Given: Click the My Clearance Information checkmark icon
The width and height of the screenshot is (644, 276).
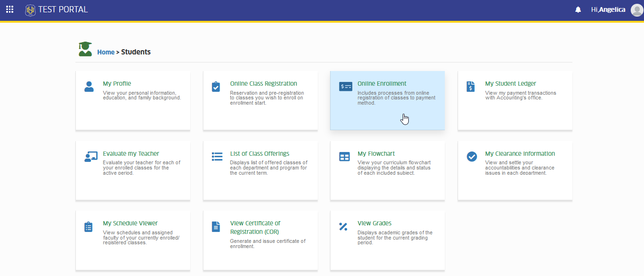Looking at the screenshot, I should point(472,157).
